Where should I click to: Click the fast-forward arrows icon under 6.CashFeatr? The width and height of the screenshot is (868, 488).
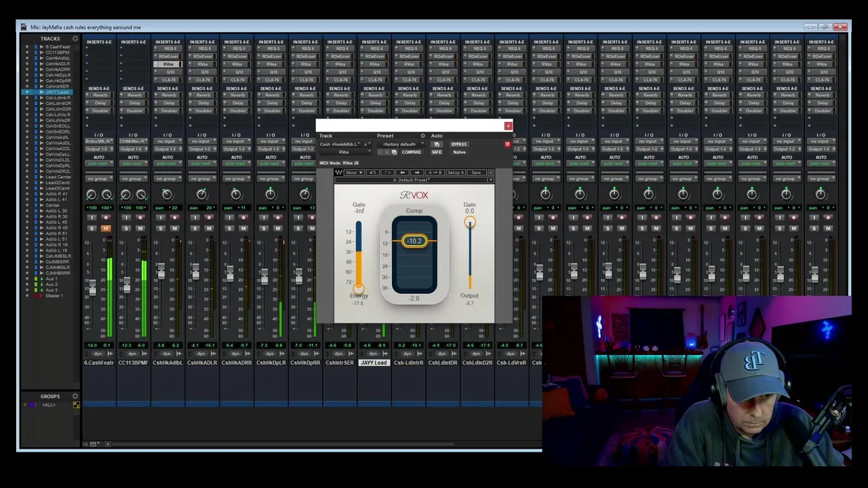click(110, 354)
